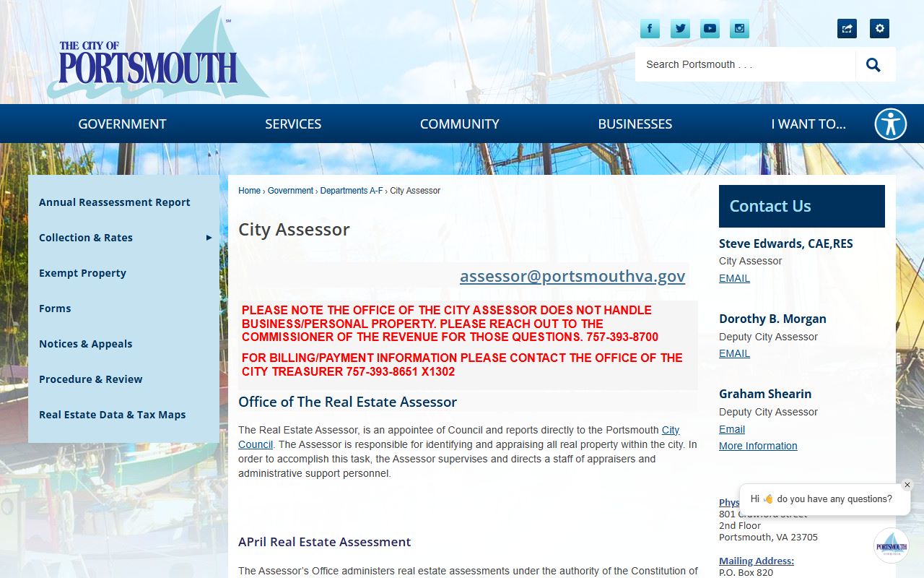Open the Facebook social icon

click(650, 29)
